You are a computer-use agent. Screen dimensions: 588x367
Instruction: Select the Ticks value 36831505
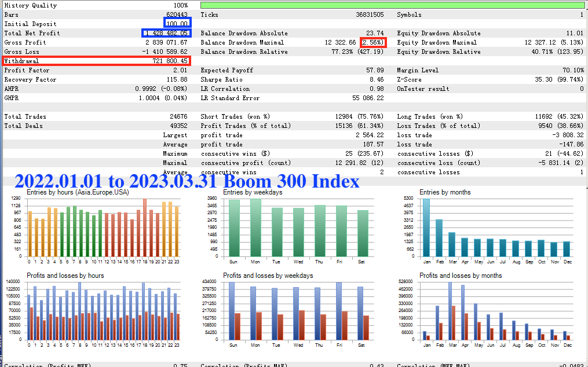tap(370, 14)
